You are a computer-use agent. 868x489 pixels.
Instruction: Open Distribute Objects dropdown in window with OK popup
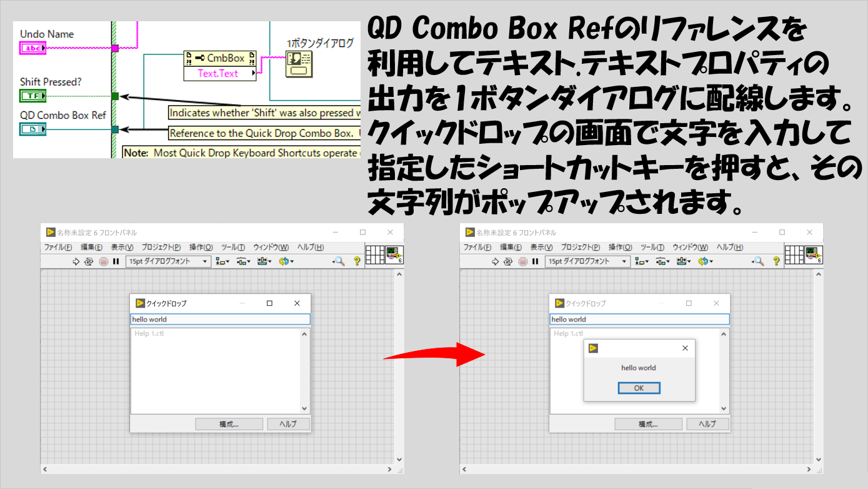point(662,261)
